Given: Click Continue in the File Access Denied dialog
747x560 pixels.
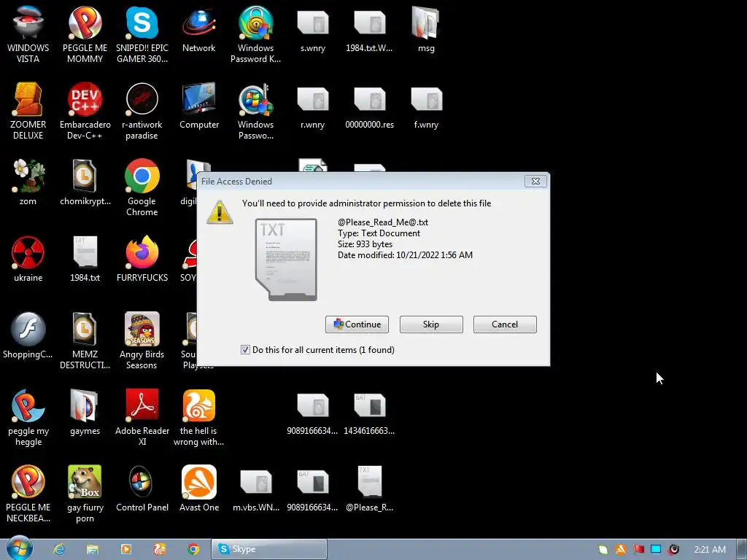Looking at the screenshot, I should (x=357, y=324).
